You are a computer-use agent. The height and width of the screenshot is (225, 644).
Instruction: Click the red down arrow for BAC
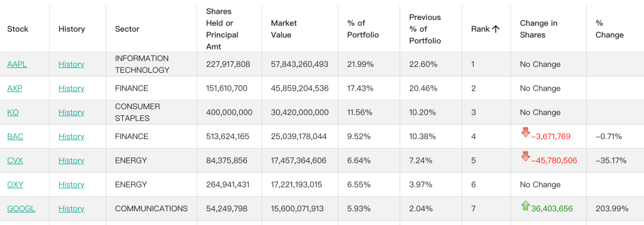point(525,132)
